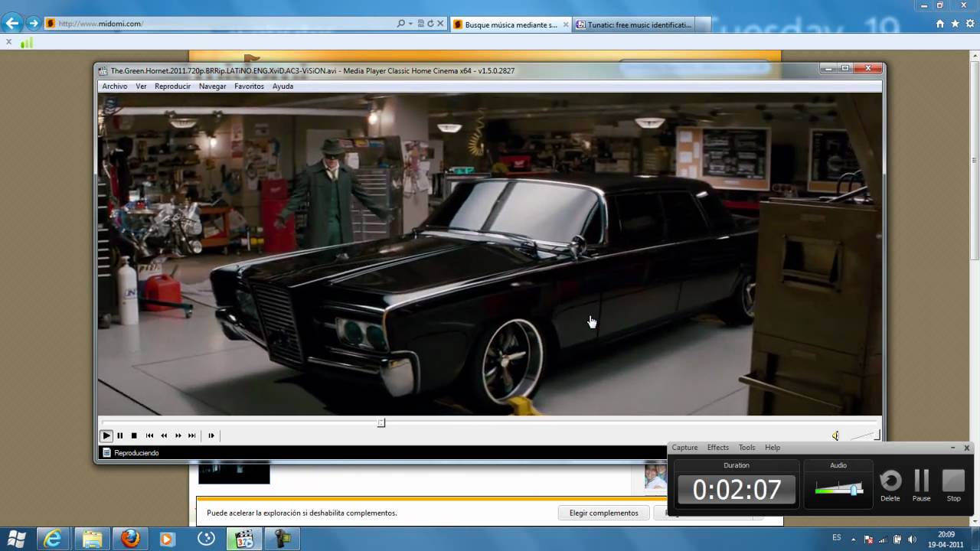Switch to the Busque música mediante tab
Screen dimensions: 980x551
[510, 24]
